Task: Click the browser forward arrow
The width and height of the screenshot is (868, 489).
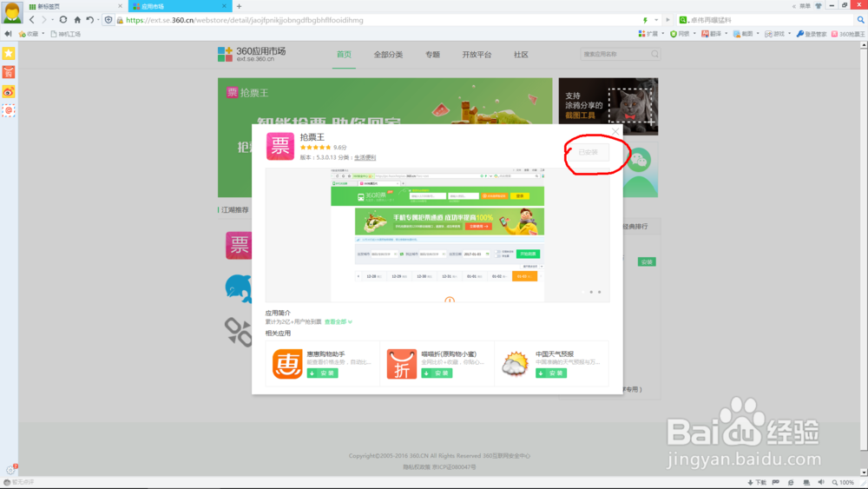Action: click(x=43, y=20)
